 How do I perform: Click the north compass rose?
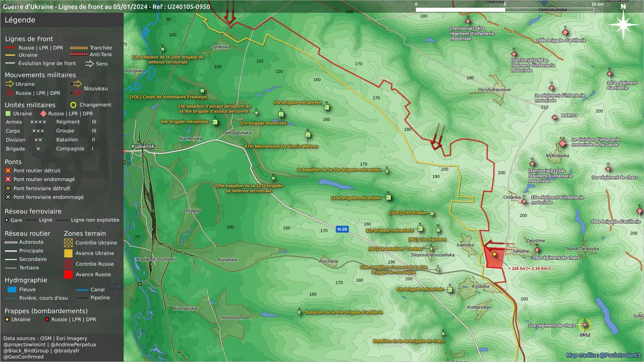623,24
